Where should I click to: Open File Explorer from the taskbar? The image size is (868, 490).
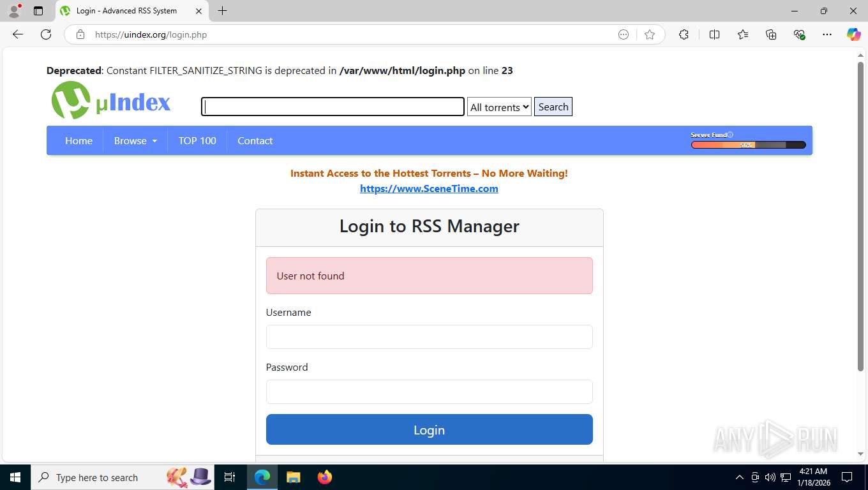coord(293,477)
